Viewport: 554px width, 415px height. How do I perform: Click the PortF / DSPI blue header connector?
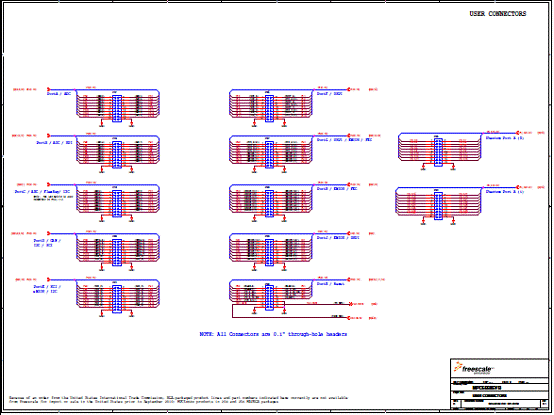(269, 108)
